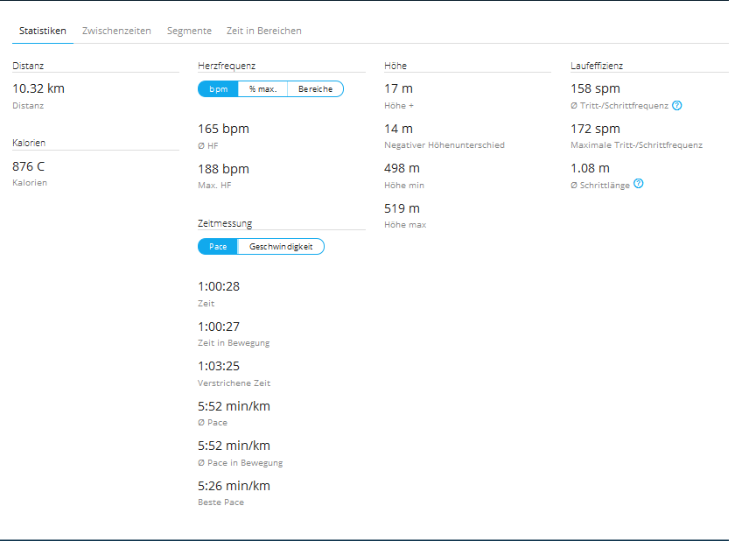Click the Laufeffizienz section heading

pos(597,66)
